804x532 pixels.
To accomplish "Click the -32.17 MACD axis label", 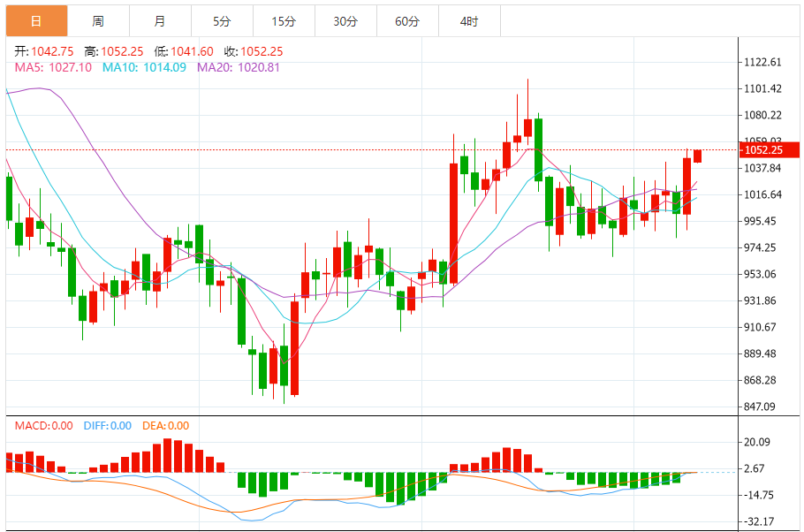I will click(x=758, y=521).
